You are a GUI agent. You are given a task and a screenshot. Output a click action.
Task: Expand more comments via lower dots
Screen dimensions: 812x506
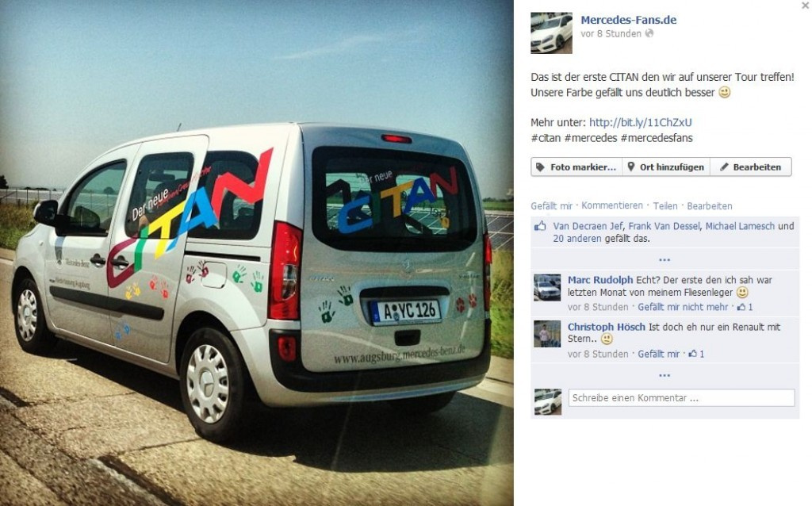point(665,375)
